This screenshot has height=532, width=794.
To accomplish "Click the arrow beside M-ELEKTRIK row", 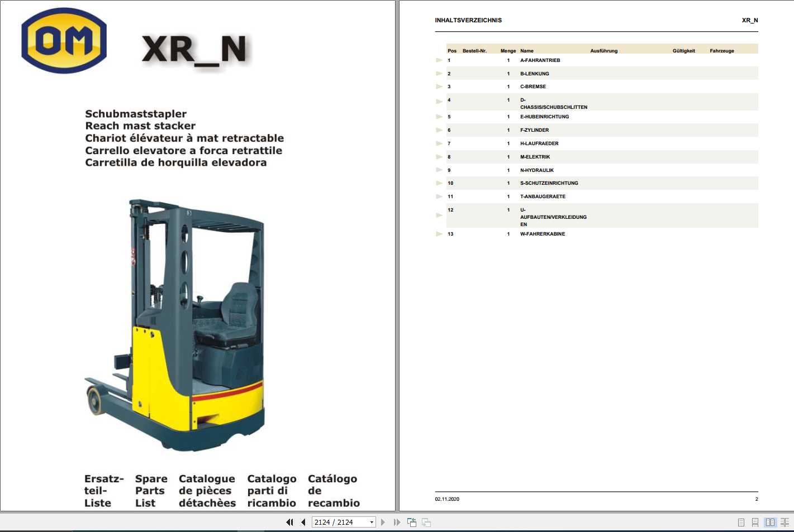I will click(x=439, y=157).
